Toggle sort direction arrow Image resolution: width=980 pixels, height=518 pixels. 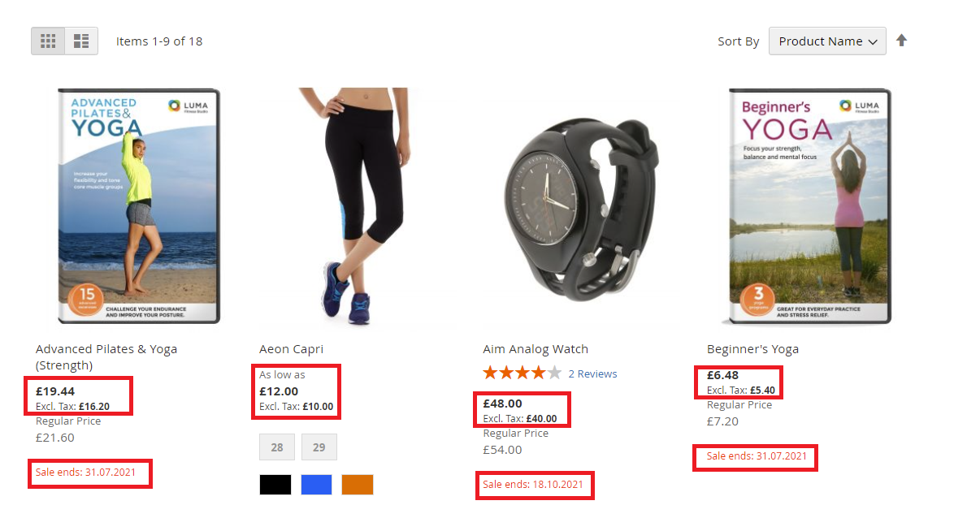[x=901, y=40]
